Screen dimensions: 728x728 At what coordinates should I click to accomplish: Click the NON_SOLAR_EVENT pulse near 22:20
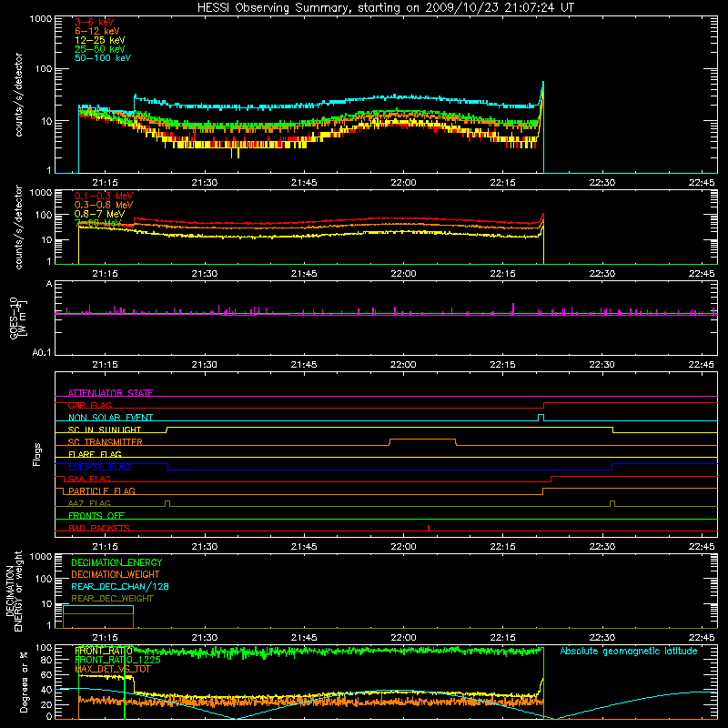coord(541,418)
